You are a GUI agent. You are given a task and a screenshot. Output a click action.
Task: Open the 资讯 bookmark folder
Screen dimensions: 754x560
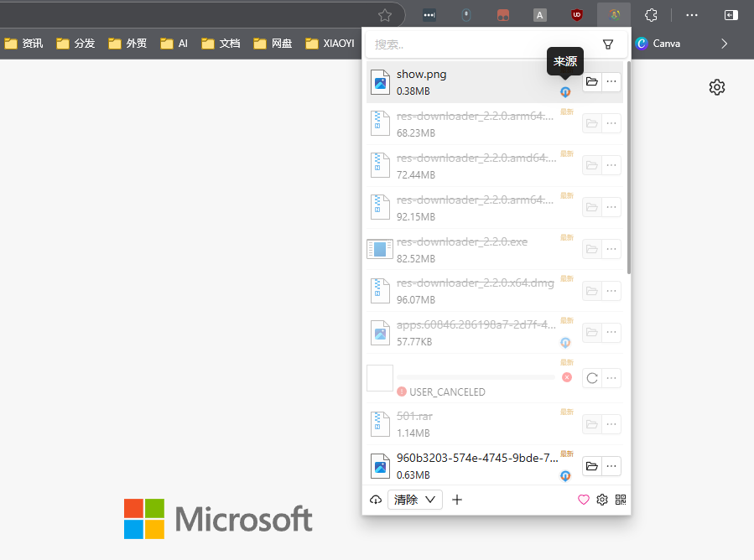click(23, 44)
